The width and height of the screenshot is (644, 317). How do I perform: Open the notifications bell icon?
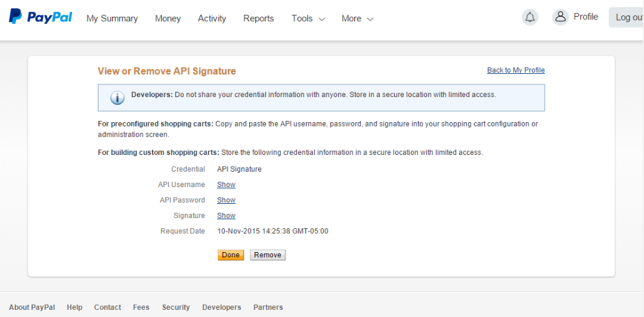pyautogui.click(x=530, y=17)
